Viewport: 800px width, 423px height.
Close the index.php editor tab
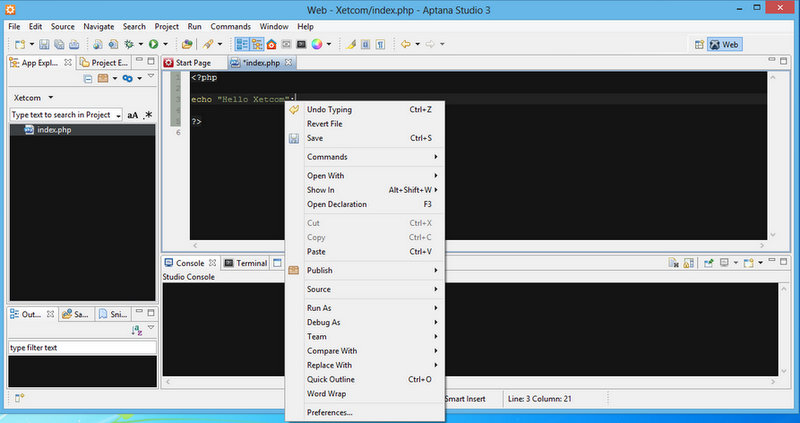[x=288, y=63]
